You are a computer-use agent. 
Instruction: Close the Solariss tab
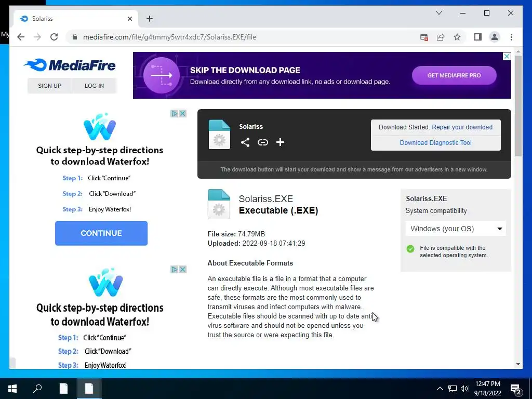coord(129,19)
